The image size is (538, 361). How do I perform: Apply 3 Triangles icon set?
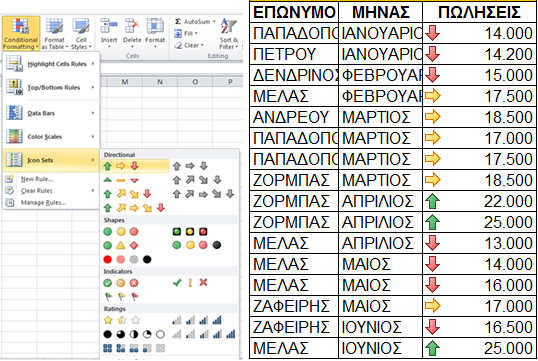(x=121, y=180)
